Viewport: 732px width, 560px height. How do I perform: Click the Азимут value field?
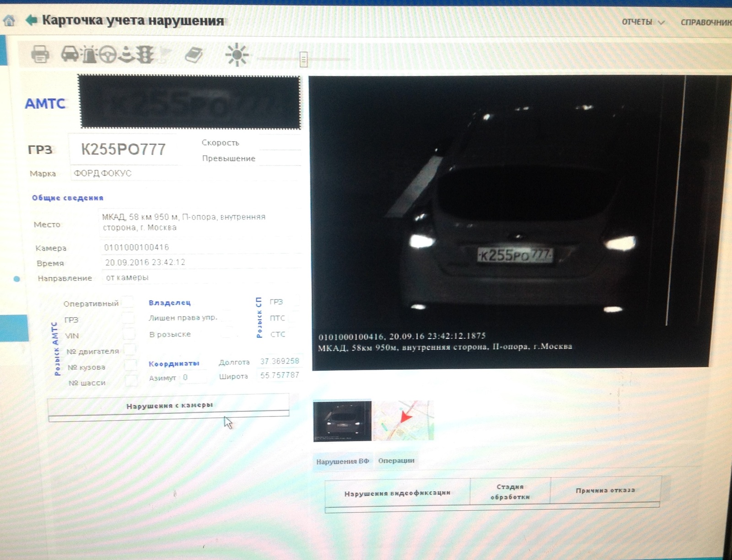[193, 377]
